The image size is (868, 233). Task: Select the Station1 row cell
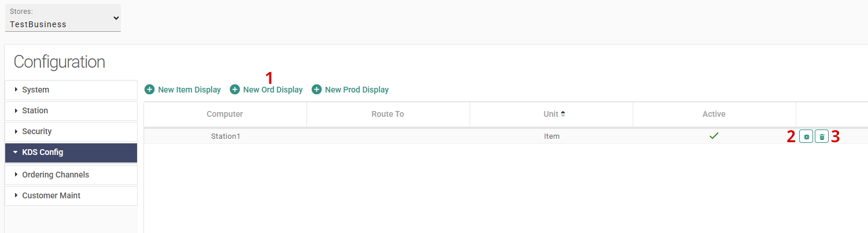[x=225, y=136]
